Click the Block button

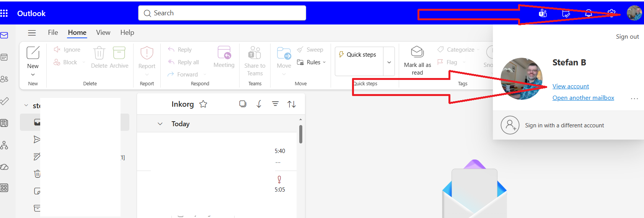65,62
